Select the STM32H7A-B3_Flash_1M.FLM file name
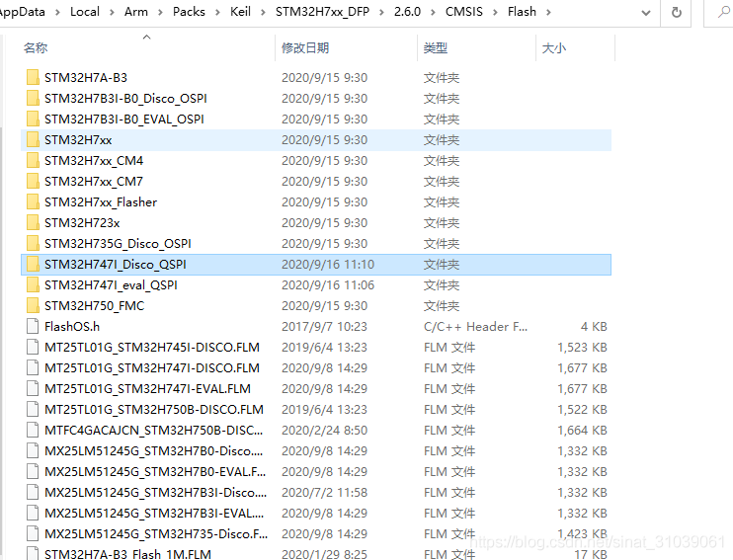Image resolution: width=733 pixels, height=560 pixels. (x=127, y=554)
